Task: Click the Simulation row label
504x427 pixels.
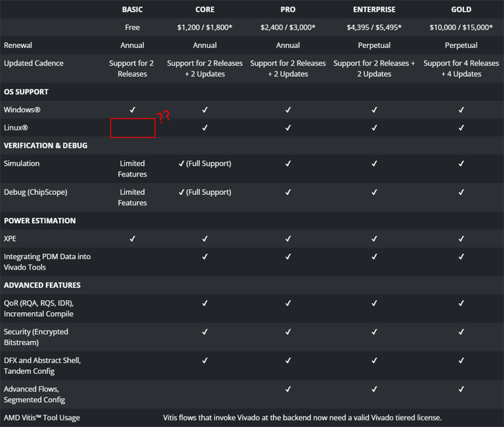Action: click(x=22, y=163)
